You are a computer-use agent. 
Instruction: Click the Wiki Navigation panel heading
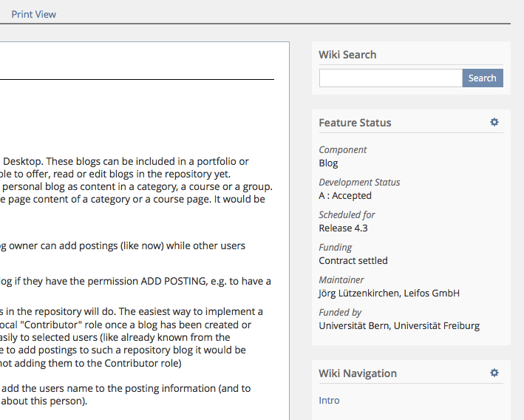tap(358, 373)
